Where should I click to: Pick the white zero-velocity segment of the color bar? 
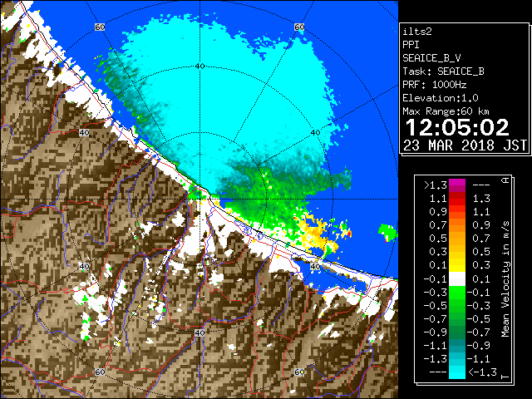(457, 279)
